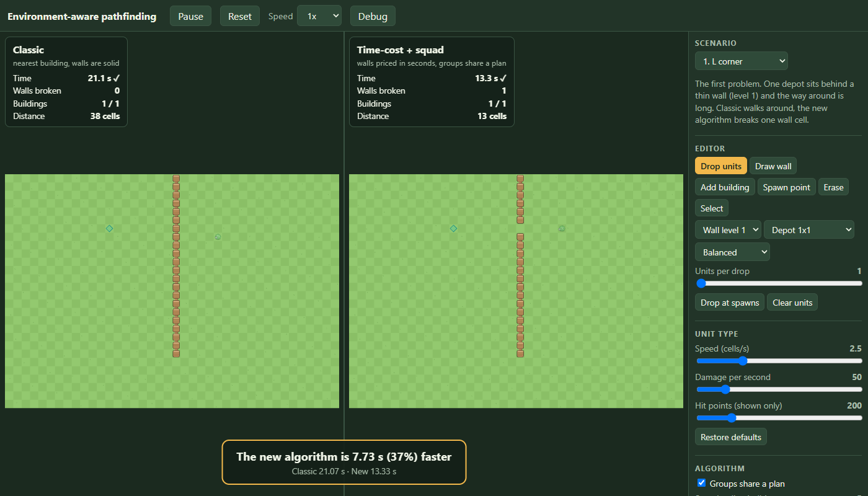
Task: Click Drop at spawns
Action: [x=730, y=303]
